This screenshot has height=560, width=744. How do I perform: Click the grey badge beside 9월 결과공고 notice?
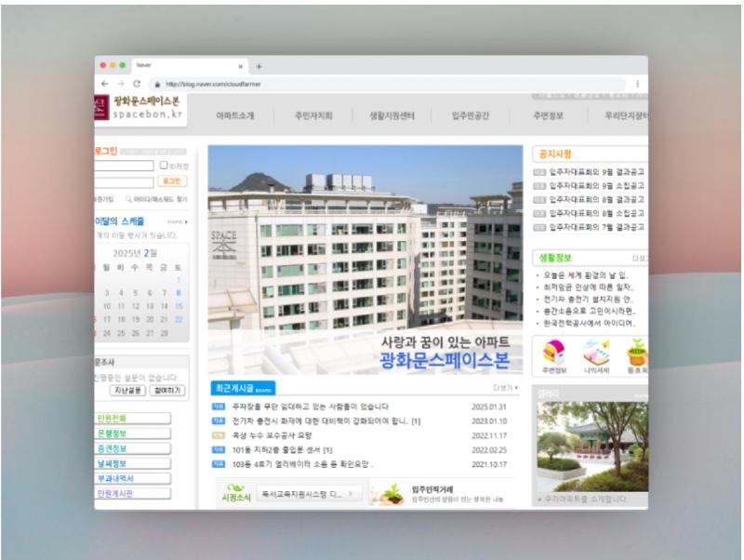[539, 172]
